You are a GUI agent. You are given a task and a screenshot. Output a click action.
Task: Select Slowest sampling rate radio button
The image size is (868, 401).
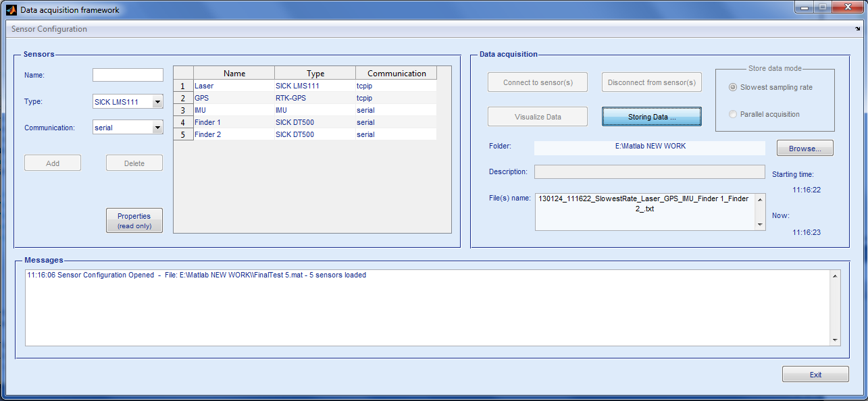pyautogui.click(x=733, y=87)
